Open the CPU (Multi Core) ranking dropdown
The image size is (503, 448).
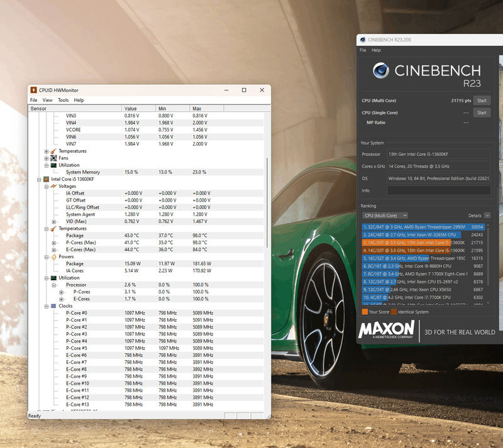pyautogui.click(x=385, y=216)
